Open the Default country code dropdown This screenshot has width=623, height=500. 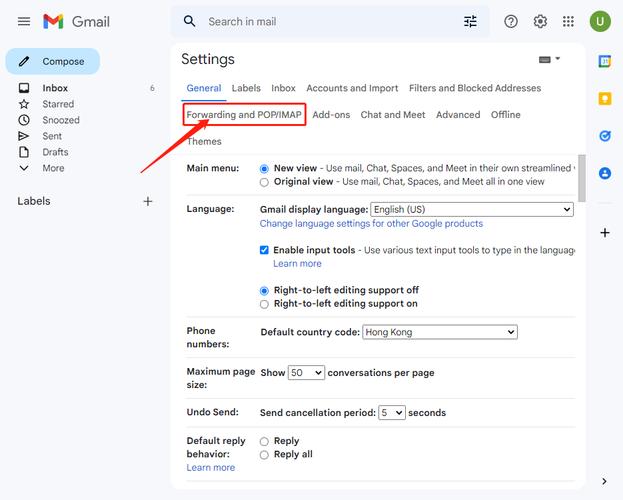439,332
